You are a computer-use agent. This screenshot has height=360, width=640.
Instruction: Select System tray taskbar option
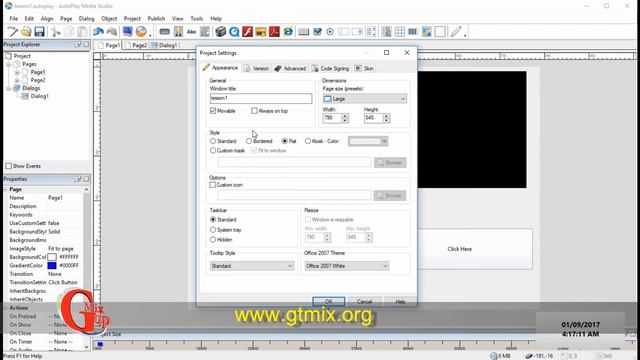[213, 230]
